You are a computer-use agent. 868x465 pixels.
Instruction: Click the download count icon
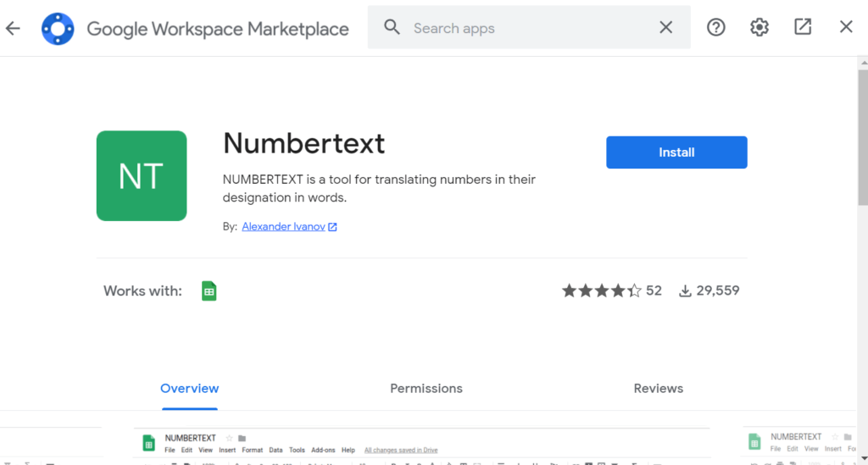(685, 291)
